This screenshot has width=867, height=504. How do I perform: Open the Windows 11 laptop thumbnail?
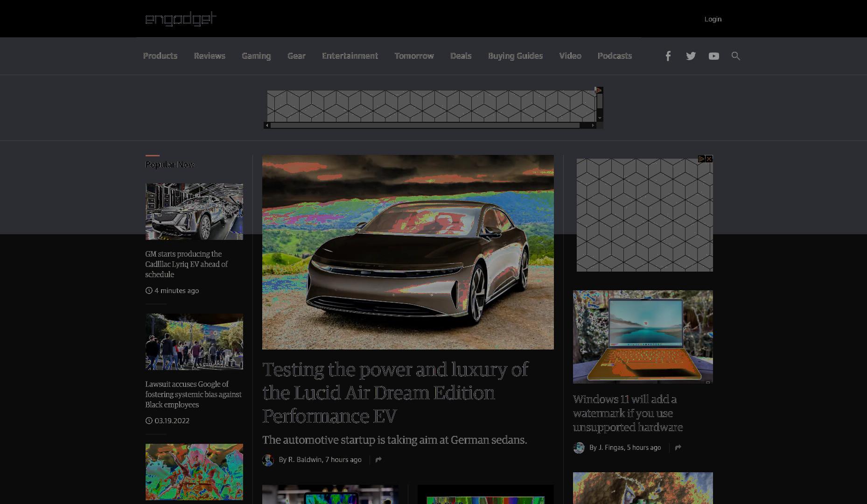[x=643, y=337]
